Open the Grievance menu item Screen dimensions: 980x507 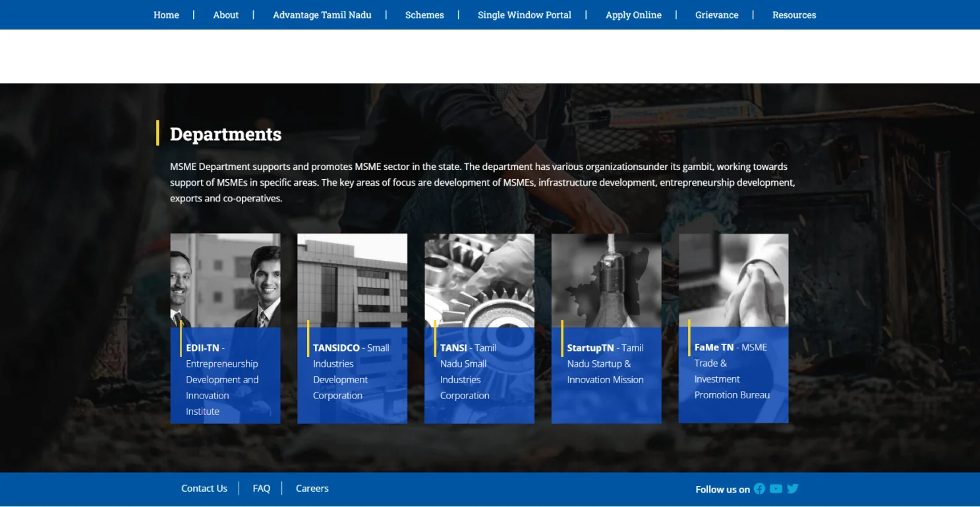(717, 14)
